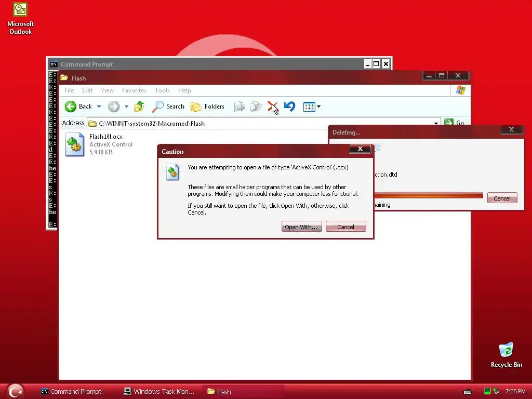
Task: Toggle the Folders pane button
Action: point(207,107)
